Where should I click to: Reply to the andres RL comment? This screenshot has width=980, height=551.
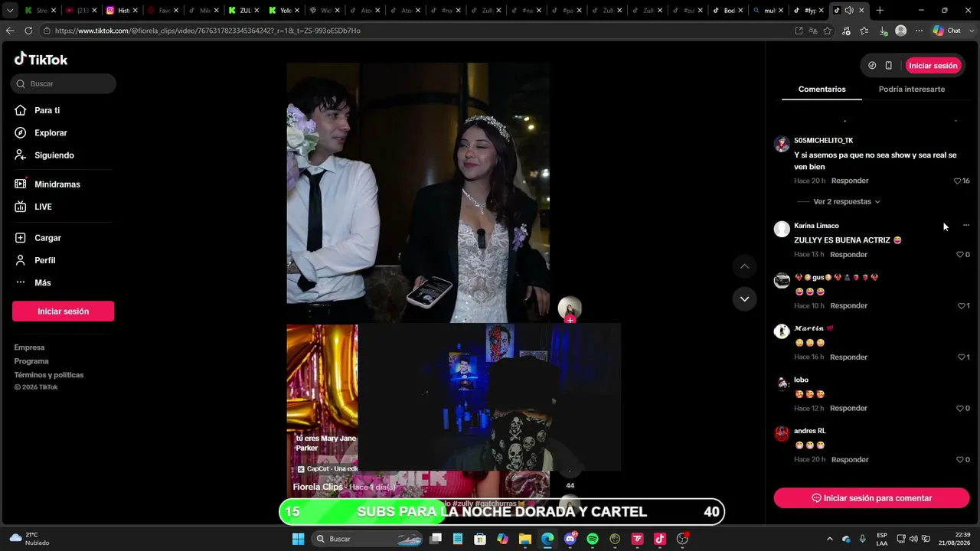coord(850,459)
